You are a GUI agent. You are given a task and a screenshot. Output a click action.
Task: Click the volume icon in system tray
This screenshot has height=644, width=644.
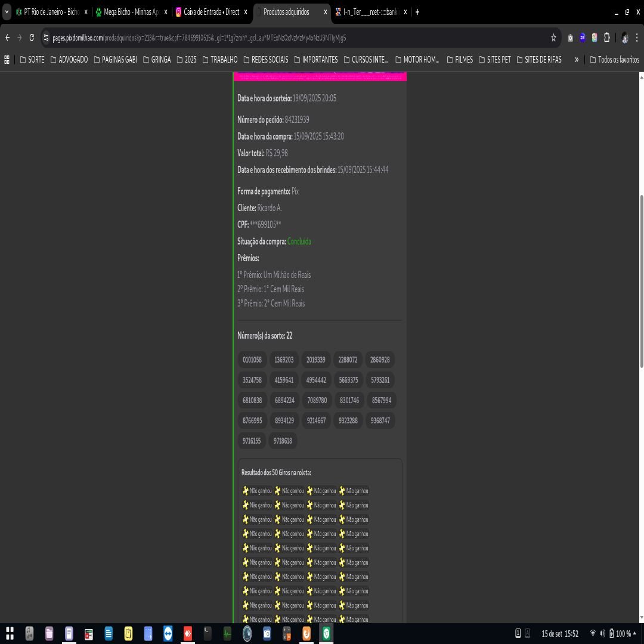602,633
